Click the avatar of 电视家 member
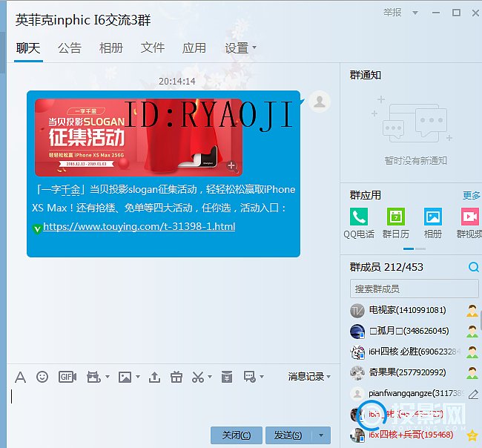The height and width of the screenshot is (448, 482). point(357,311)
